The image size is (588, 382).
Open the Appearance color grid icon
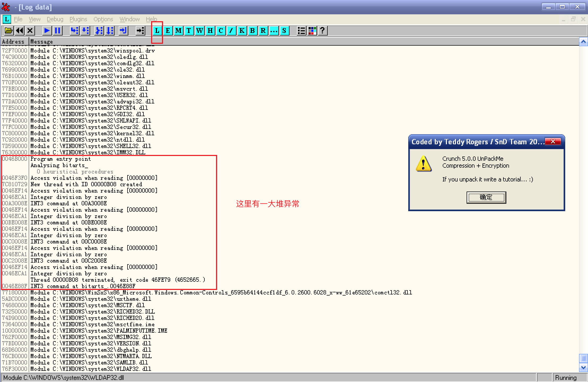click(x=312, y=31)
